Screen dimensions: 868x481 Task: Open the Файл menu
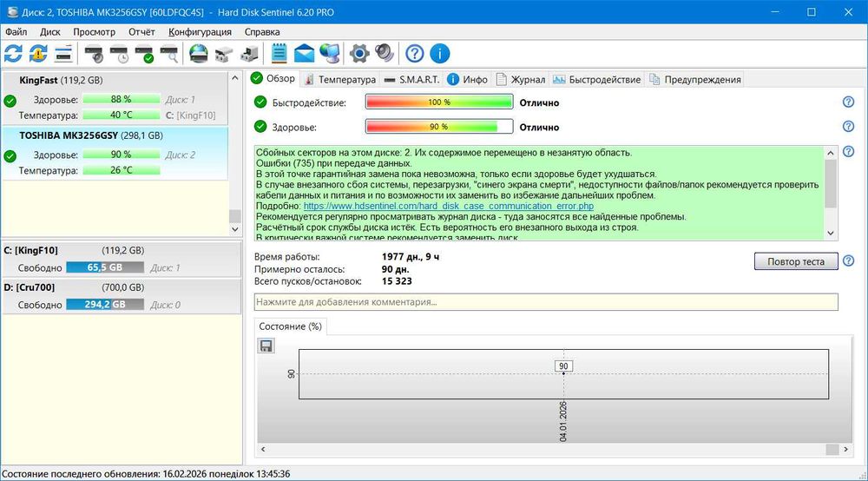click(16, 31)
